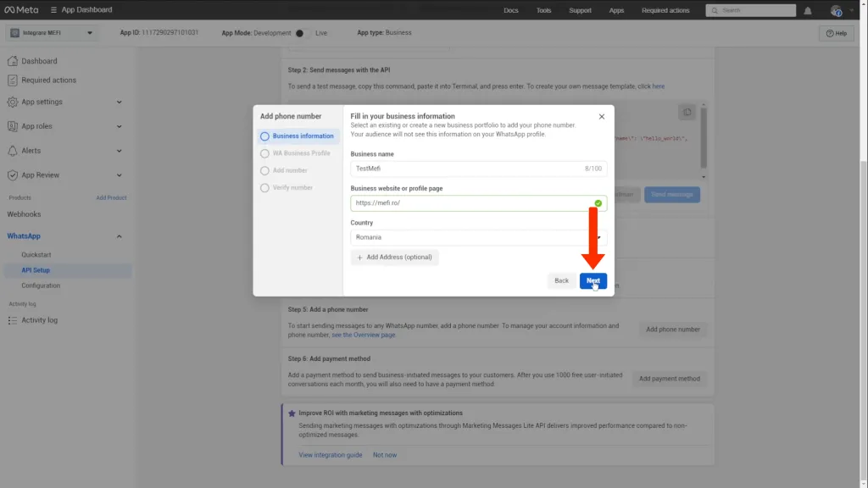Screen dimensions: 868x488
Task: Open WhatsApp Quickstart page
Action: tap(36, 255)
